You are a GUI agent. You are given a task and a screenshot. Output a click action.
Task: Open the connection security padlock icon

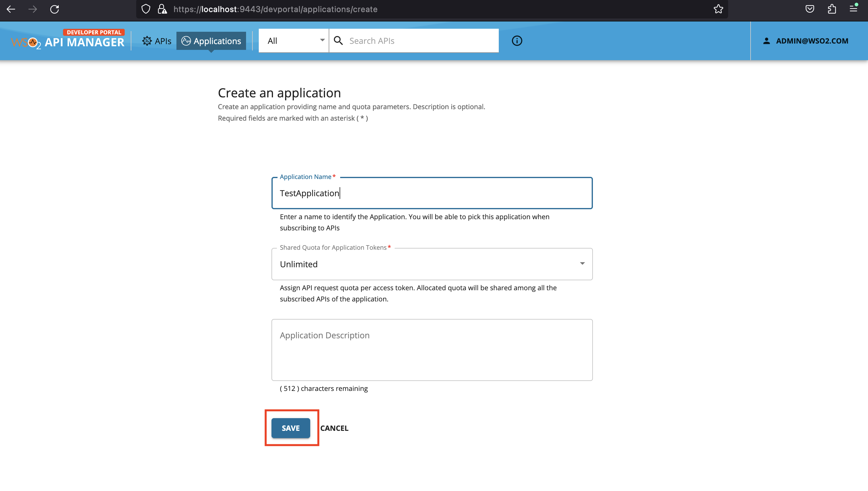pyautogui.click(x=162, y=9)
